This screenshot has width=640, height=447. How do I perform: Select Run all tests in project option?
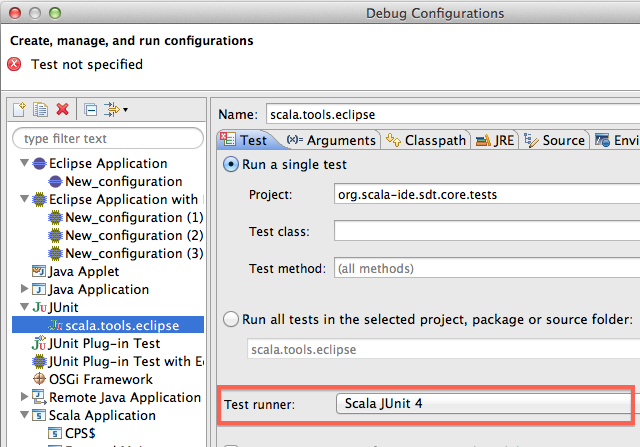point(231,320)
